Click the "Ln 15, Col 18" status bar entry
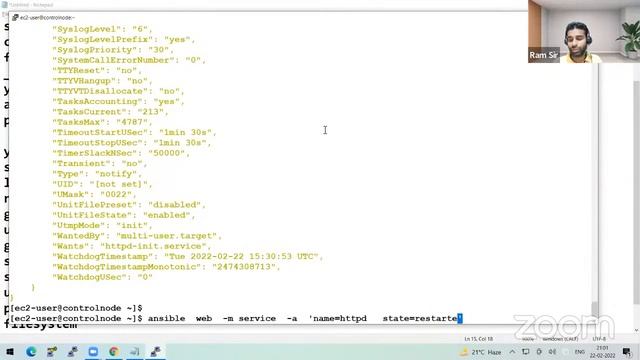 pyautogui.click(x=478, y=339)
